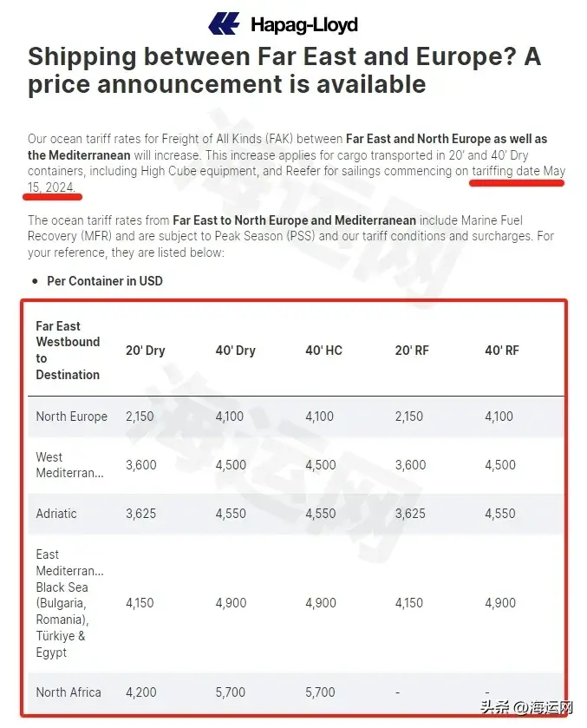Click the bullet before Per Container in USD
Screen dimensions: 587x728
pyautogui.click(x=35, y=281)
